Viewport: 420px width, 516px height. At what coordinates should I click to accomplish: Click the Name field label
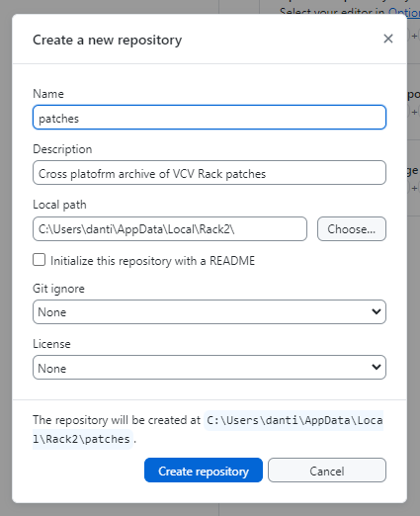point(48,94)
